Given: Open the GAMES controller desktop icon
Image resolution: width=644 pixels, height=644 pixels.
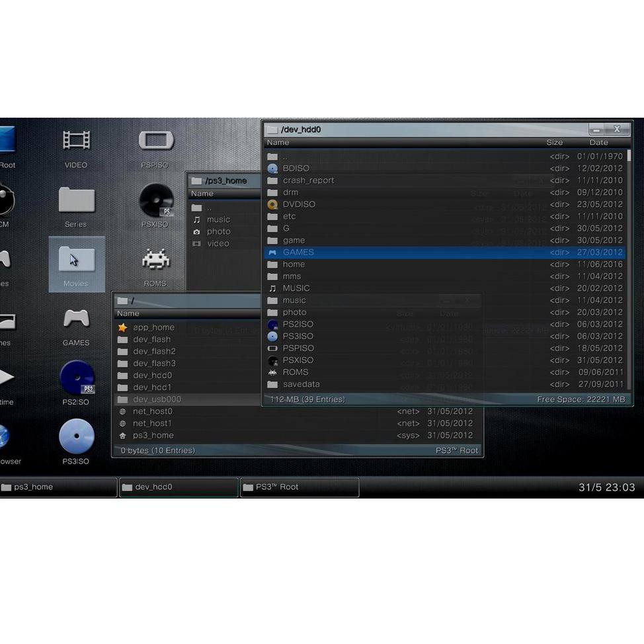Looking at the screenshot, I should click(76, 319).
